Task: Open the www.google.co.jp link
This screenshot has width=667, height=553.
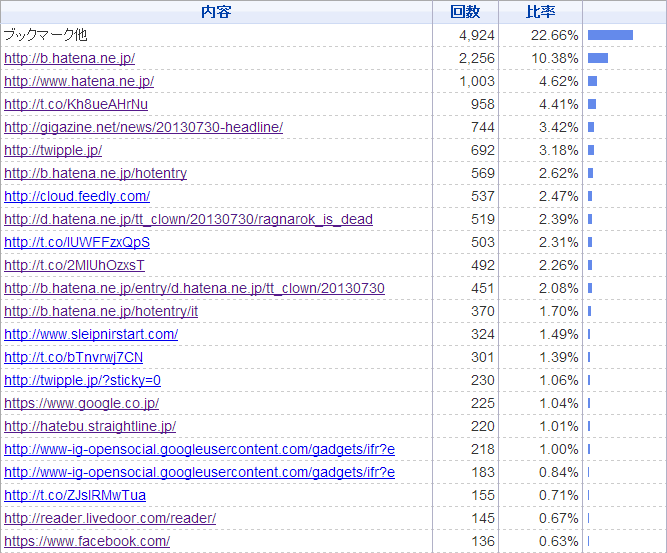Action: [x=82, y=403]
